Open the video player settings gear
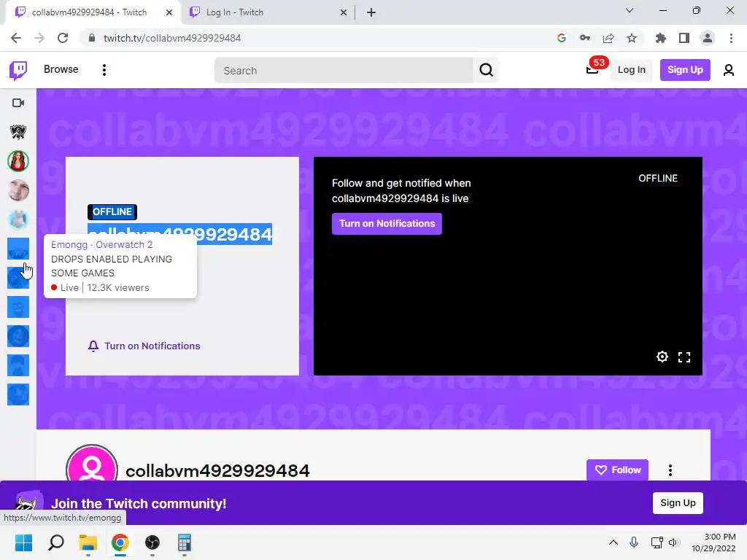Image resolution: width=747 pixels, height=560 pixels. click(662, 357)
